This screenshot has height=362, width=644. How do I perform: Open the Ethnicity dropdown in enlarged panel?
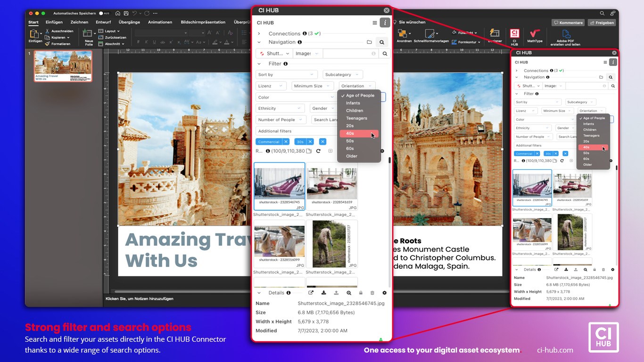[x=280, y=108]
